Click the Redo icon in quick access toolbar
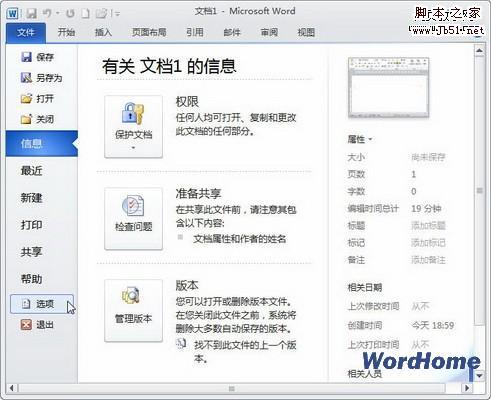 [x=70, y=14]
